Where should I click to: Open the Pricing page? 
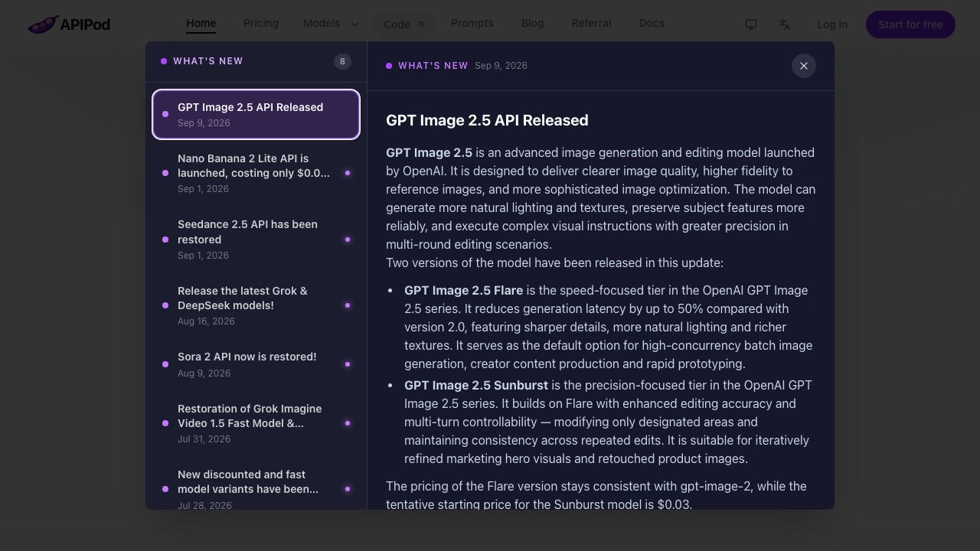point(261,24)
